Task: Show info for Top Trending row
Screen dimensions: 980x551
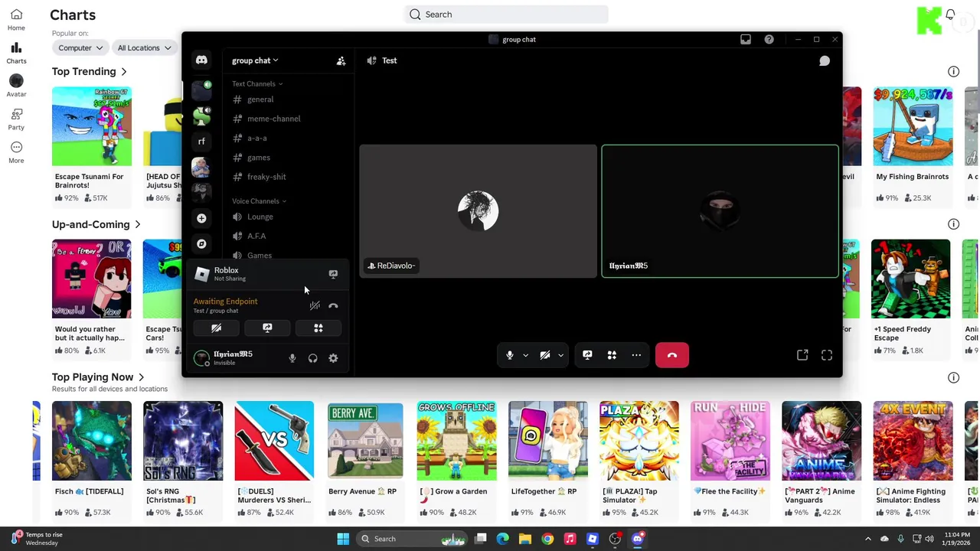Action: (x=953, y=72)
